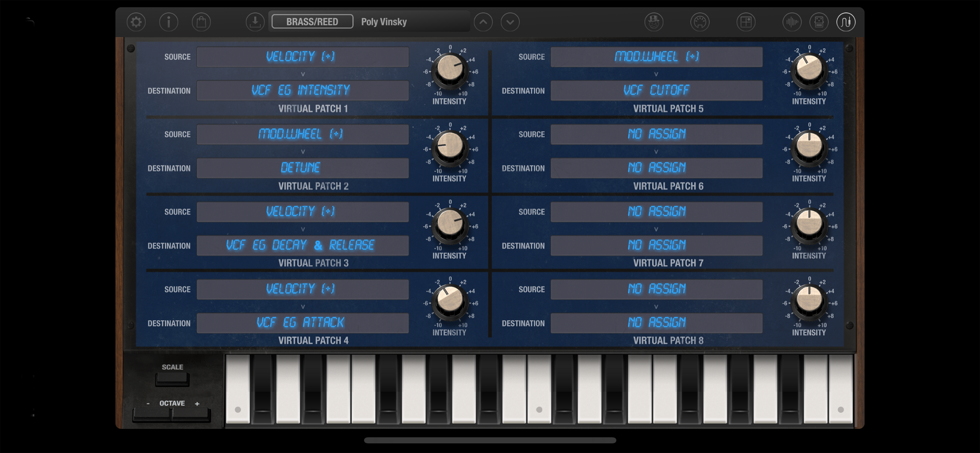Open the effects pedal icon
980x453 pixels.
tap(819, 22)
